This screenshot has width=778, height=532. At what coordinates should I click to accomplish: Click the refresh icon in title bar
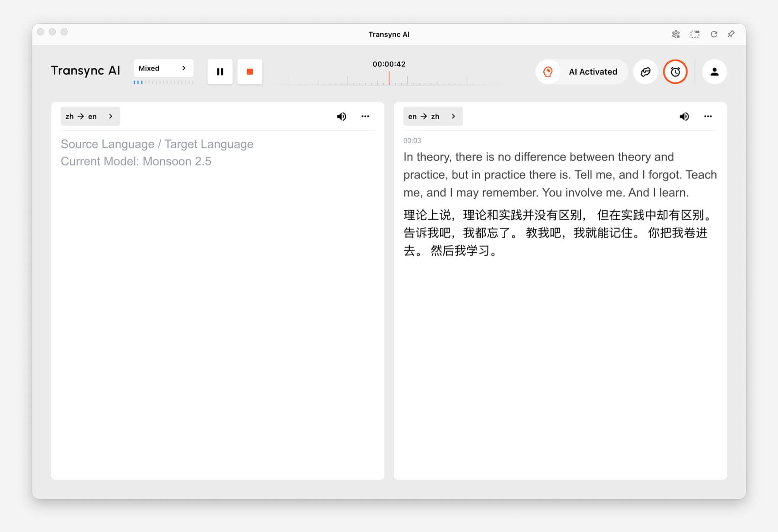714,34
